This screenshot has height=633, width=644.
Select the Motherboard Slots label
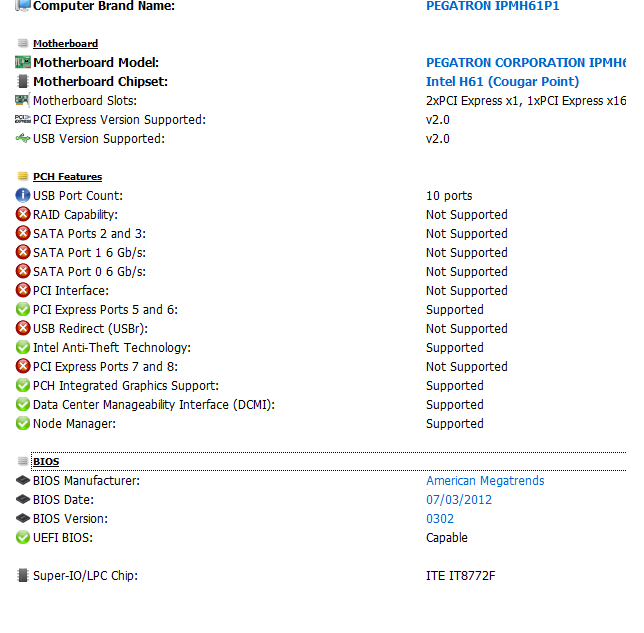[x=85, y=101]
